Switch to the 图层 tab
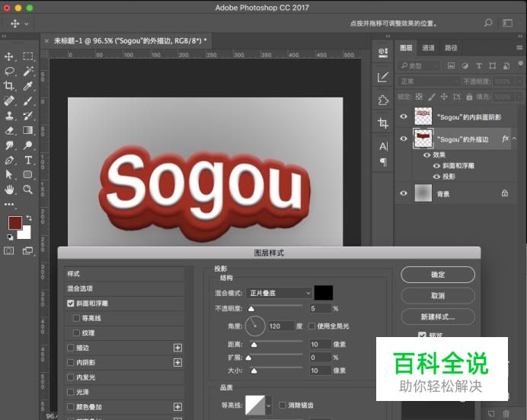The height and width of the screenshot is (420, 527). [406, 48]
